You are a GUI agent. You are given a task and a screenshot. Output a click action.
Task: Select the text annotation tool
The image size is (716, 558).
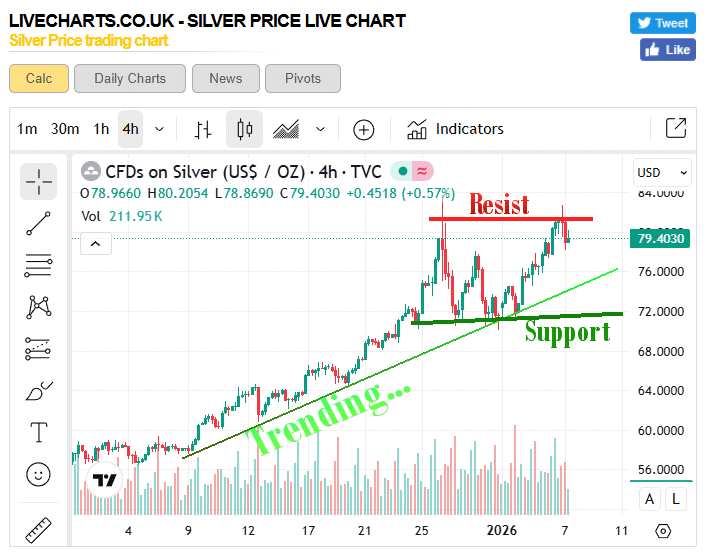[39, 432]
